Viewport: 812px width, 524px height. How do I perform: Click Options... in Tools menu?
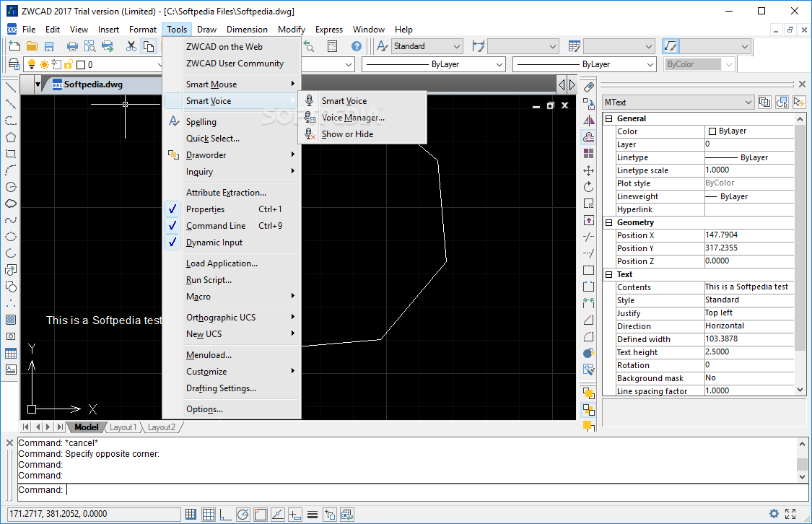point(232,409)
